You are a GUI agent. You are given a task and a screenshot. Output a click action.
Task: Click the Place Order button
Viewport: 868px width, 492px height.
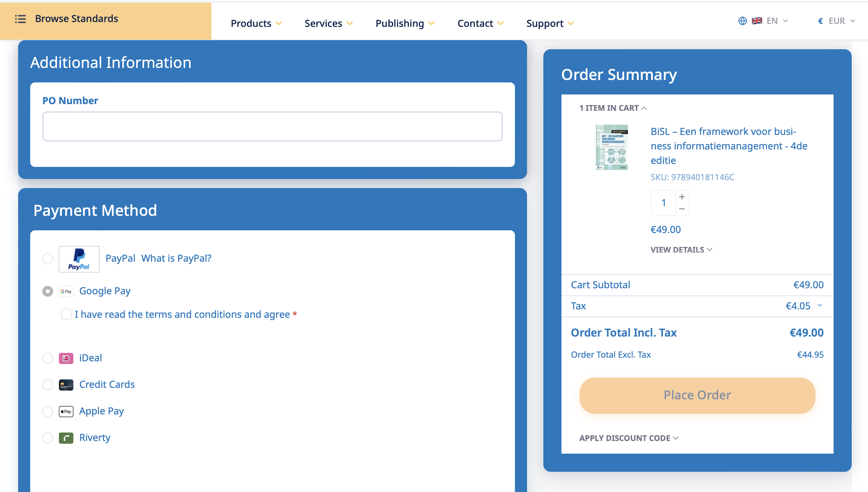pyautogui.click(x=697, y=395)
